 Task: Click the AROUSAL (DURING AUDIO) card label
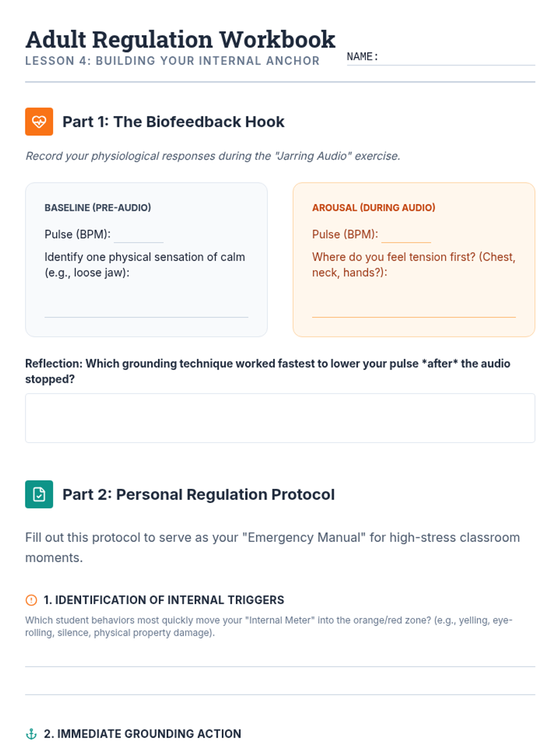pos(374,208)
